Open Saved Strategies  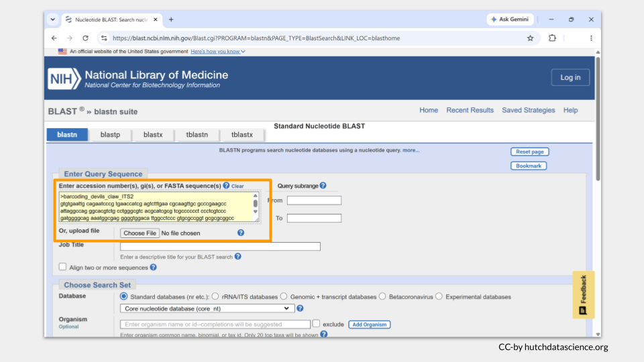(x=528, y=110)
